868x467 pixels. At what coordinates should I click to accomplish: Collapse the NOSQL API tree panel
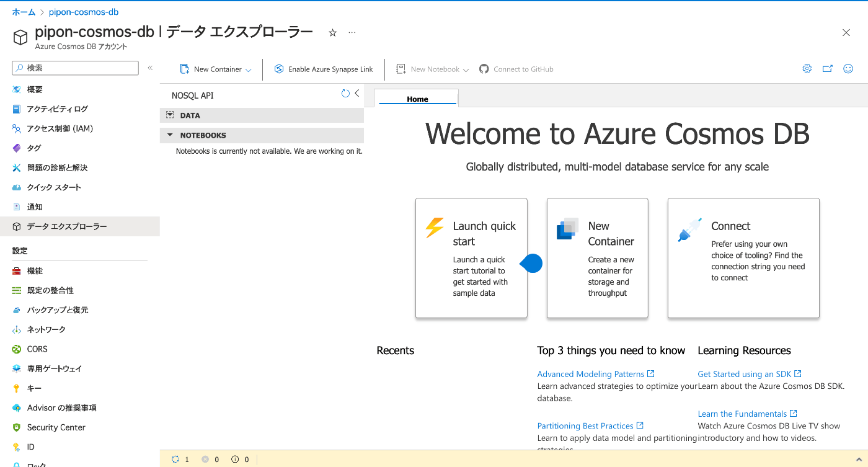(356, 94)
